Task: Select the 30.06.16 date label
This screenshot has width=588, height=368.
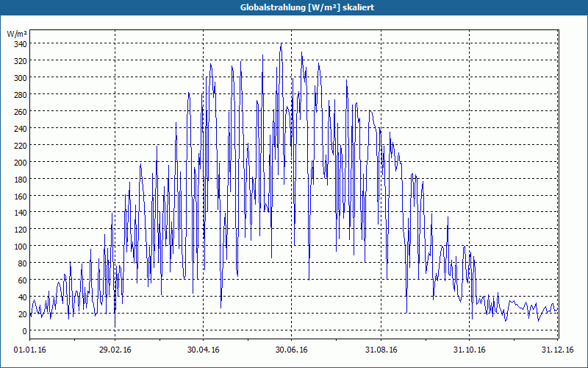Action: tap(291, 350)
